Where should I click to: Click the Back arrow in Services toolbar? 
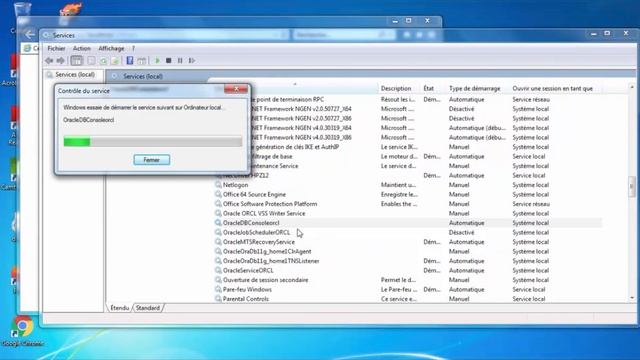pos(49,61)
